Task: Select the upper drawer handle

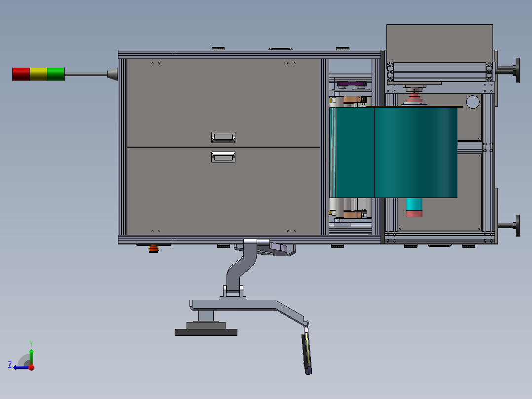Action: point(223,138)
